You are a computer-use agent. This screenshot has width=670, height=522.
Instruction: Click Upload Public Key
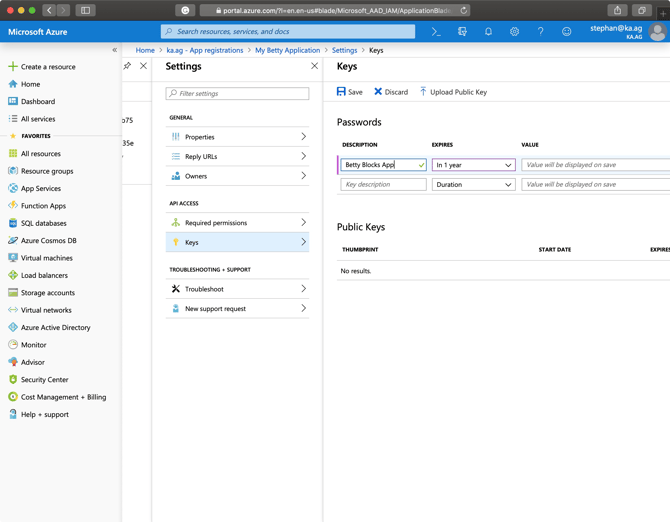coord(453,92)
